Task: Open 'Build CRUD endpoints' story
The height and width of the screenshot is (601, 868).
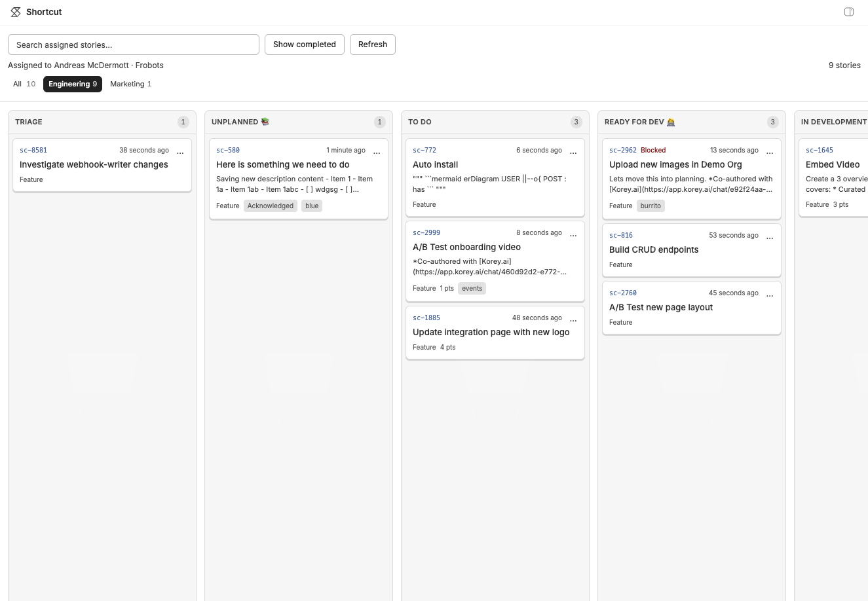Action: (654, 249)
